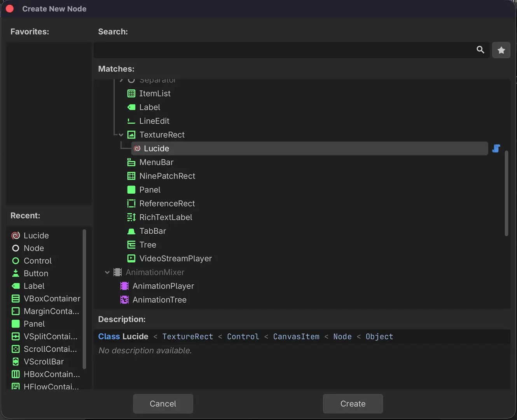Pick the Button icon in Recent list
The image size is (517, 420).
[x=16, y=273]
